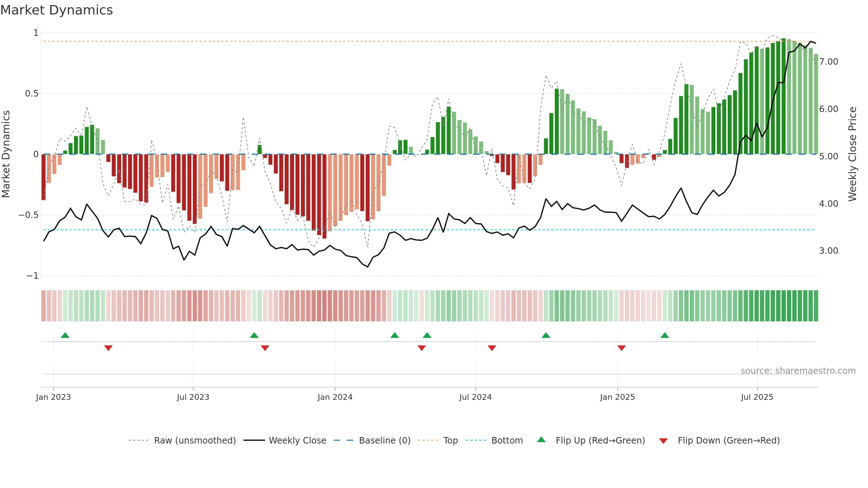Click the Jan 2024 axis label
This screenshot has height=488, width=868.
click(335, 397)
